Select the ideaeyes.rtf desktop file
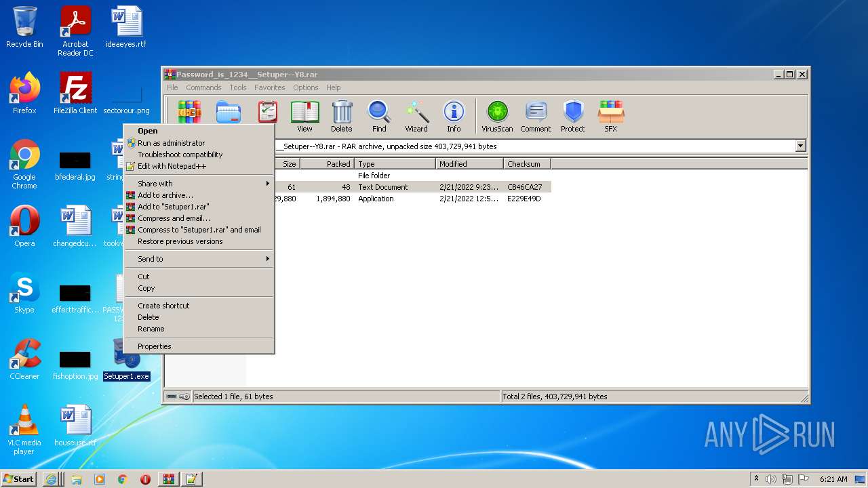The width and height of the screenshot is (868, 488). pyautogui.click(x=126, y=28)
